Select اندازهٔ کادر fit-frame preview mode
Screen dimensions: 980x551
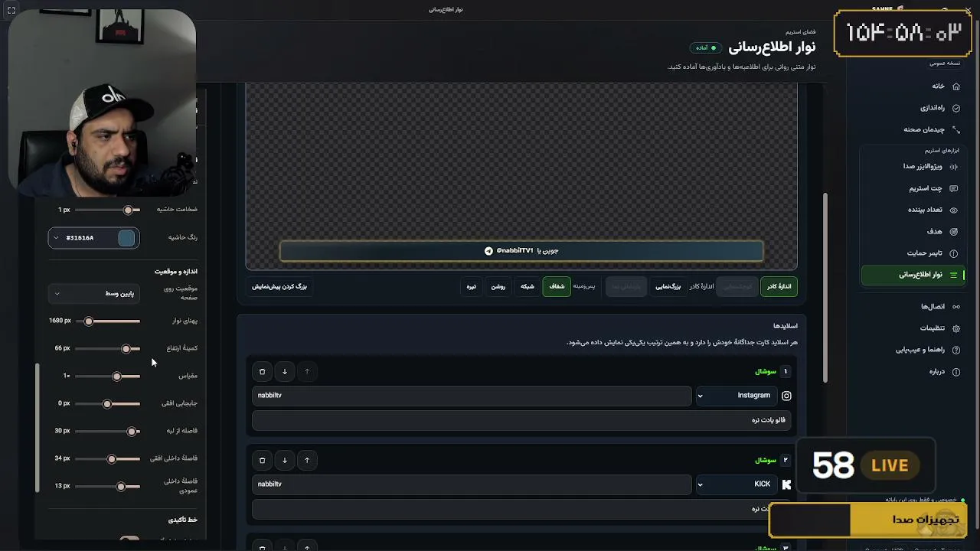pyautogui.click(x=779, y=286)
